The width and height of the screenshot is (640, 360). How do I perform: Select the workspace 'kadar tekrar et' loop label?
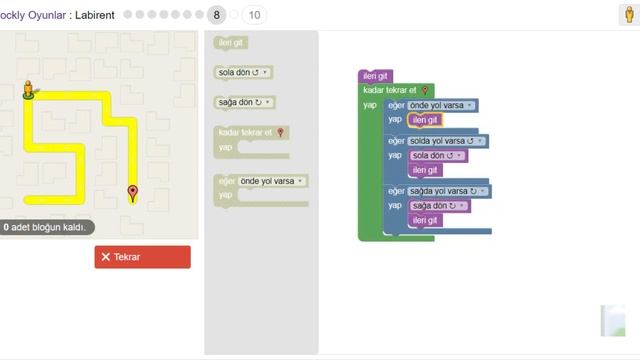click(390, 90)
